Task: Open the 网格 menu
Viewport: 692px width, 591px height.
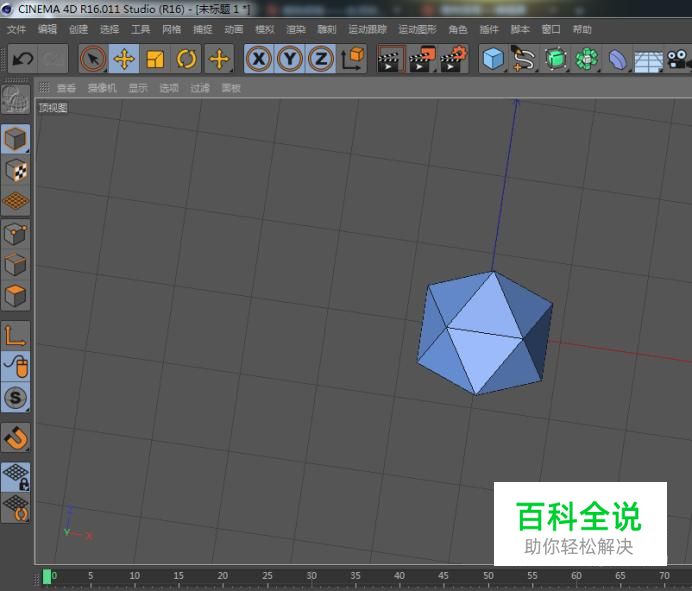Action: (x=171, y=30)
